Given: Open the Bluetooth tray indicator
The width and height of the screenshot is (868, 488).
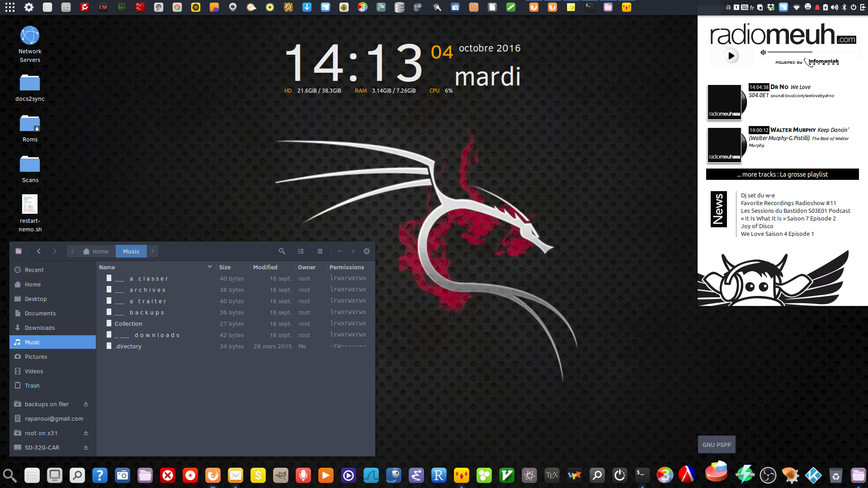Looking at the screenshot, I should (844, 7).
